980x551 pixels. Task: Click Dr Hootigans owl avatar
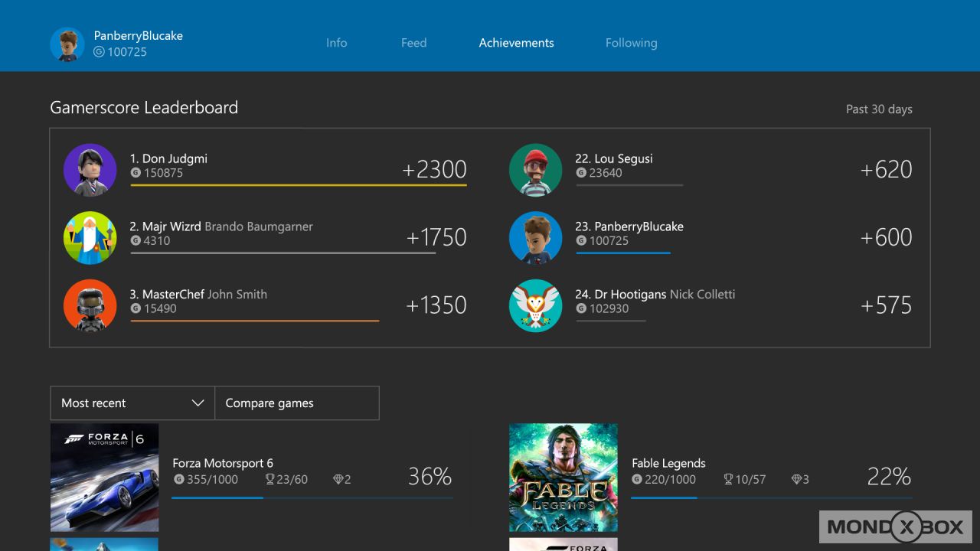pos(536,305)
